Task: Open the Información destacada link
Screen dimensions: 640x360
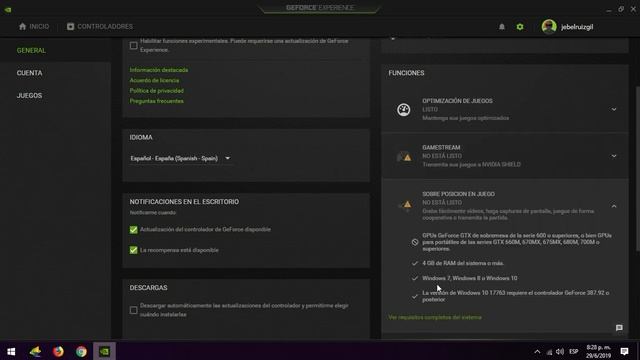Action: (159, 70)
